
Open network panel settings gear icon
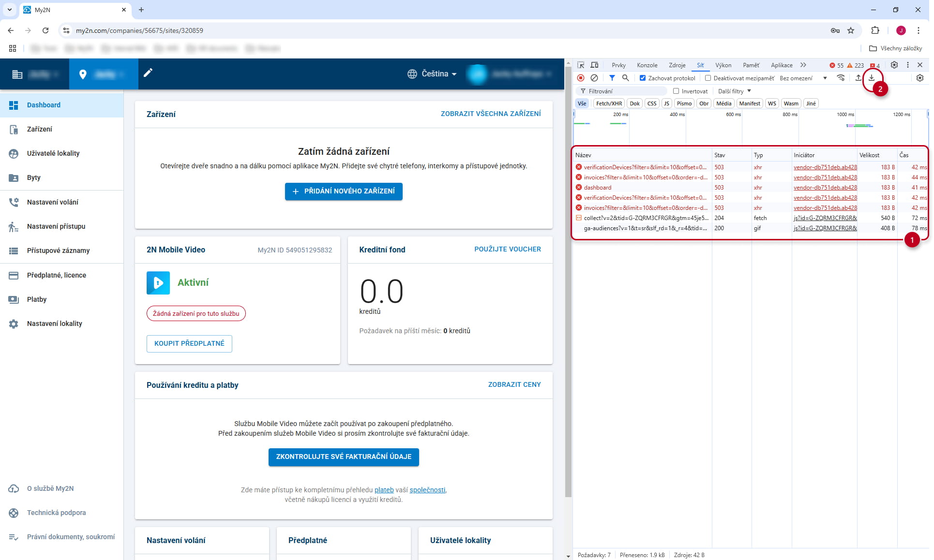pyautogui.click(x=920, y=78)
